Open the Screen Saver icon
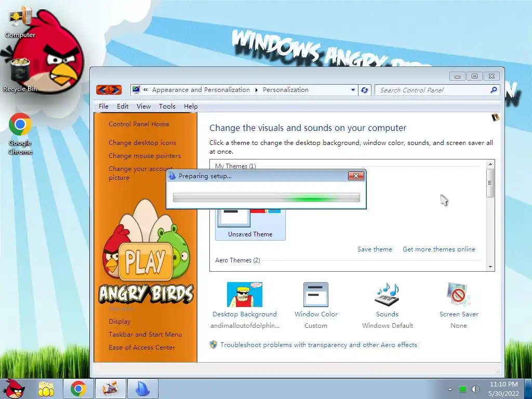The image size is (532, 399). pyautogui.click(x=458, y=295)
